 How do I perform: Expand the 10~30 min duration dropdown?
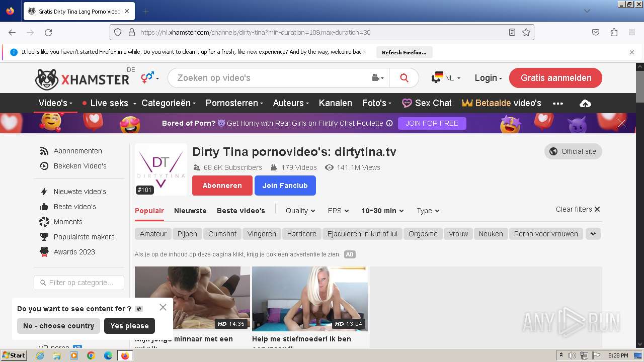click(x=382, y=211)
